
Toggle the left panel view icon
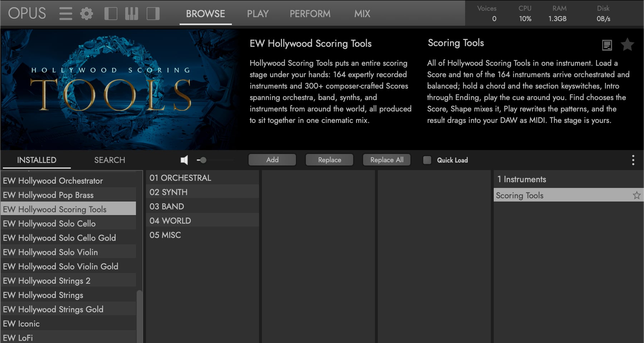point(111,14)
